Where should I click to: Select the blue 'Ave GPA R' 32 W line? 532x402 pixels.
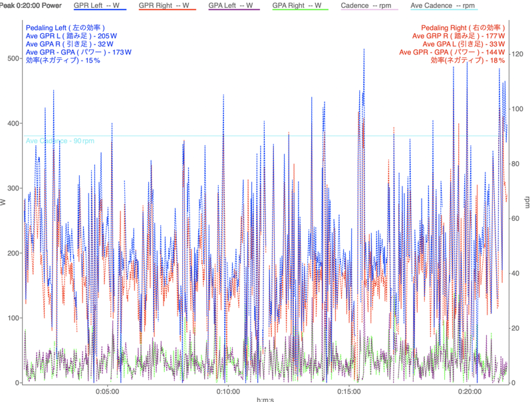pos(70,44)
